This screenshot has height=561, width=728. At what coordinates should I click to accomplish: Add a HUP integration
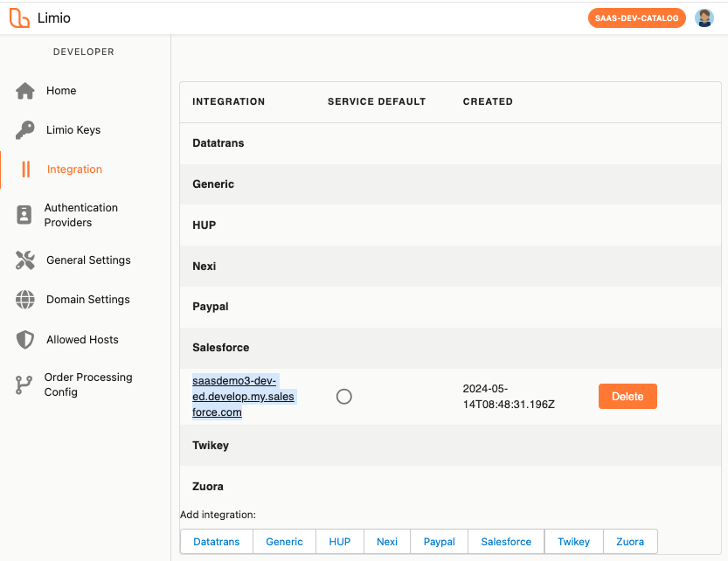(x=340, y=542)
